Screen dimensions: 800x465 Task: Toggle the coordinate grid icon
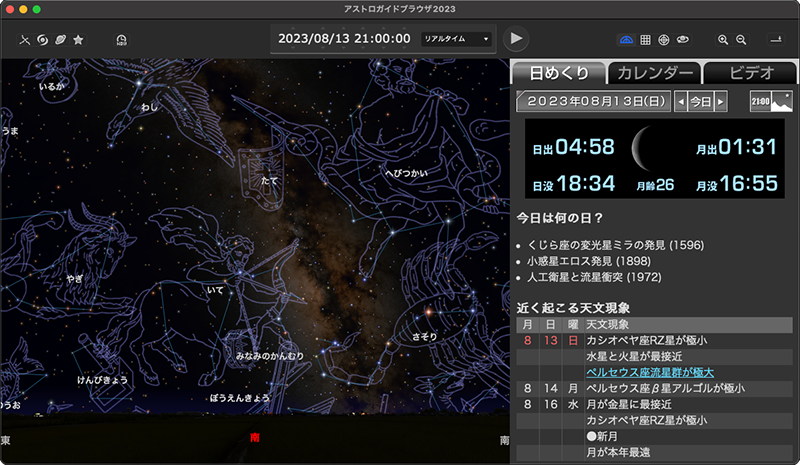coord(646,40)
